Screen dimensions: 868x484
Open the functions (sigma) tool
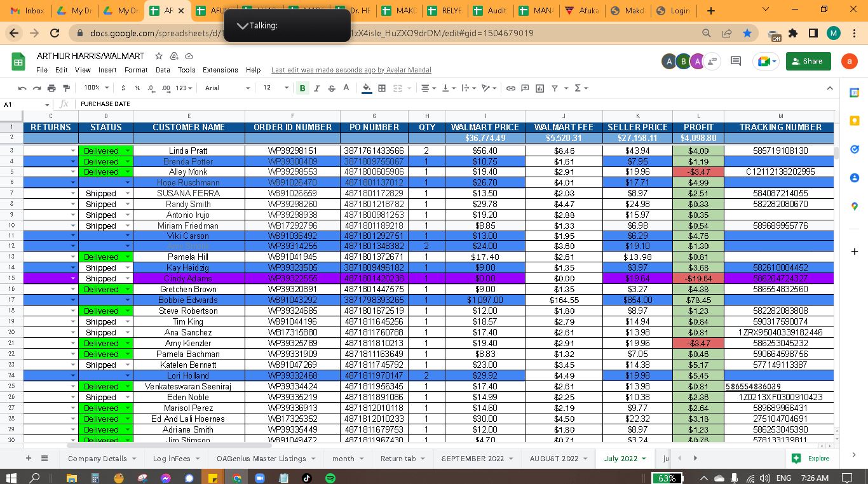[578, 88]
